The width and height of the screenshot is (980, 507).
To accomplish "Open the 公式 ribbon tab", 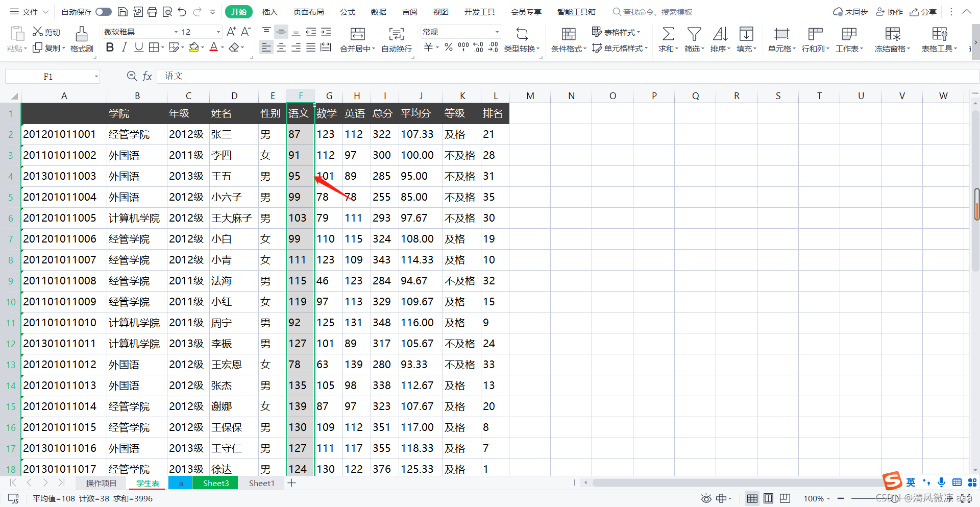I will 348,12.
